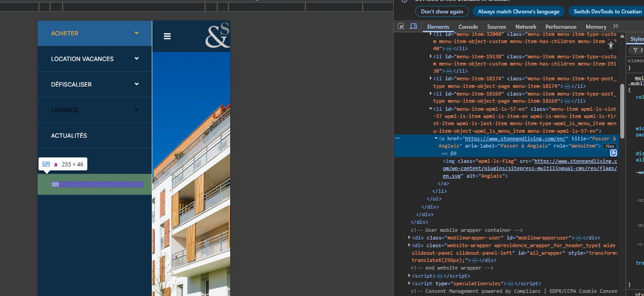
Task: Expand the DÉFISCALISER submenu arrow
Action: tap(137, 84)
